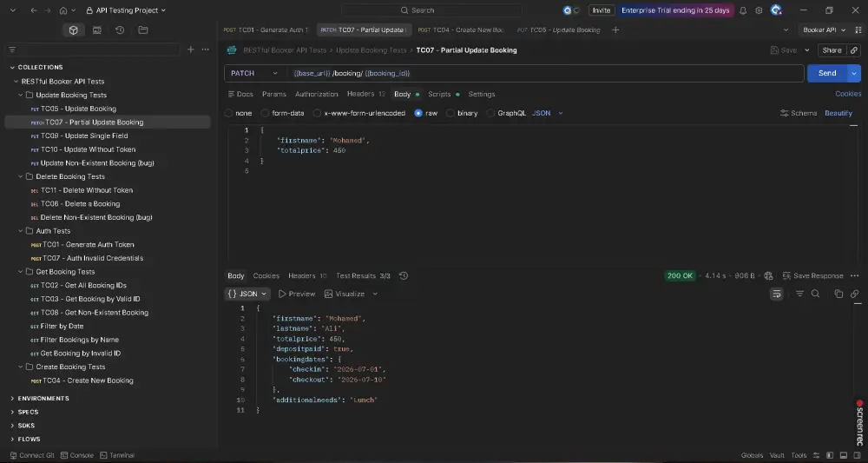Open the Scripts tab

click(444, 94)
